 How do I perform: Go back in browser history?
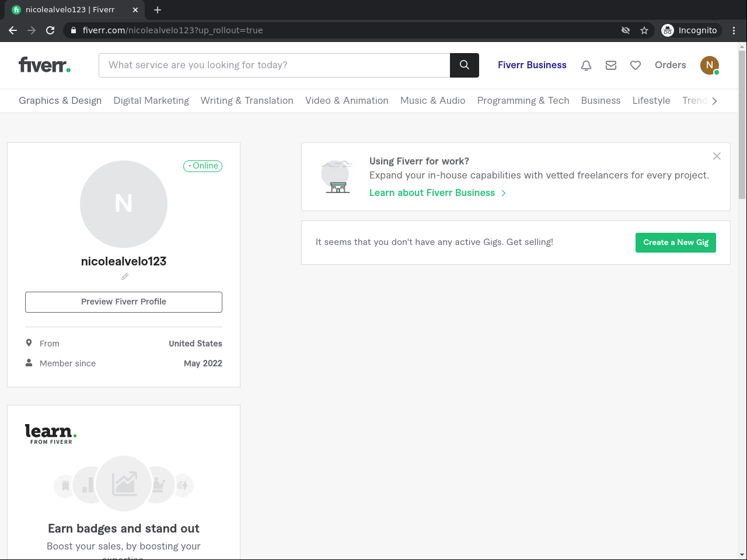(x=13, y=30)
